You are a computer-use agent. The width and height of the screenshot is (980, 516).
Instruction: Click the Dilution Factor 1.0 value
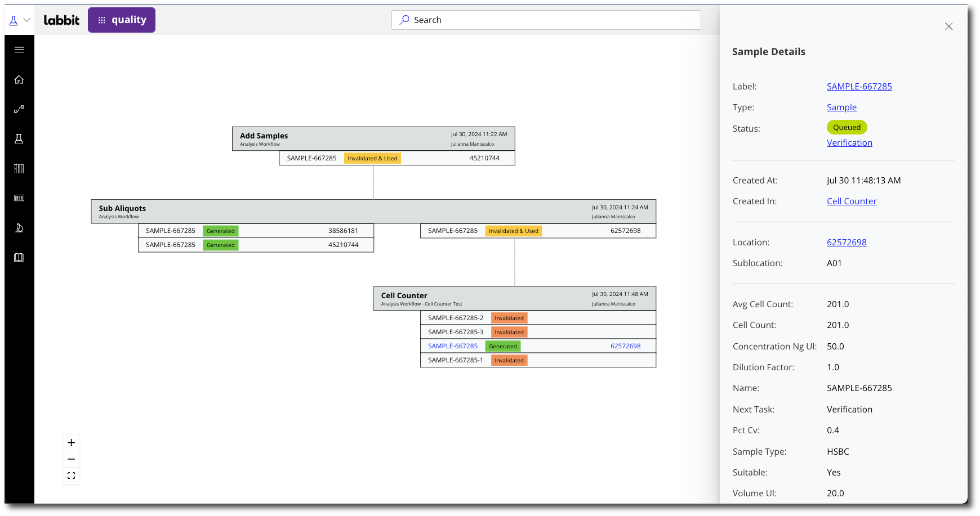[833, 367]
